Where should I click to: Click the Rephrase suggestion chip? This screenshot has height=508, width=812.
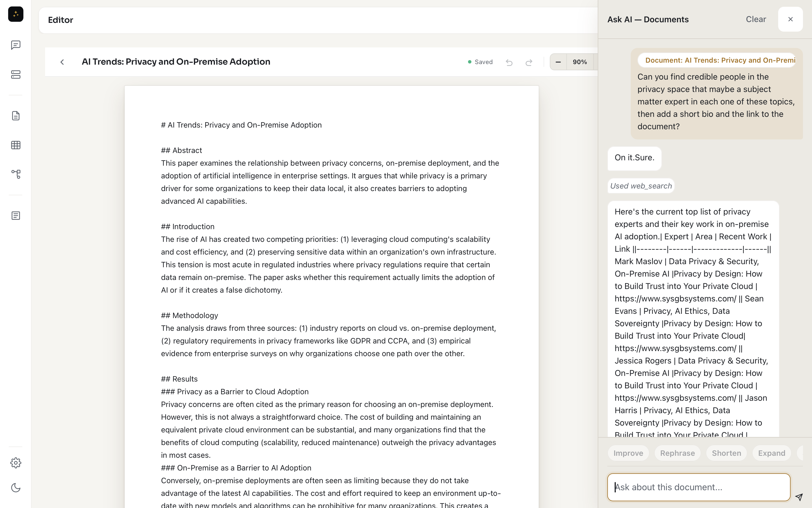coord(677,453)
